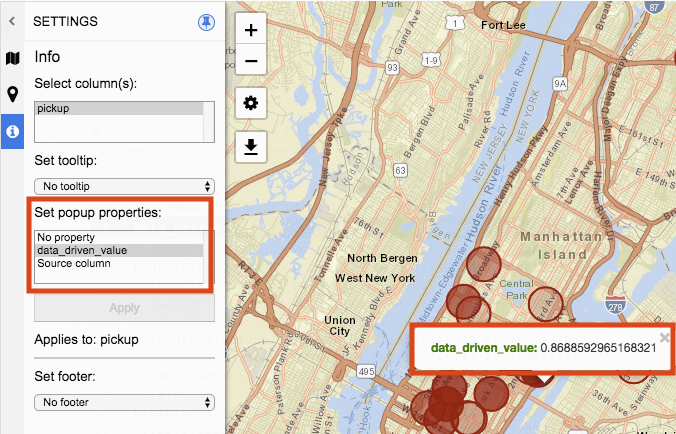The image size is (676, 434).
Task: Select the Info sidebar tab icon
Action: pos(13,131)
